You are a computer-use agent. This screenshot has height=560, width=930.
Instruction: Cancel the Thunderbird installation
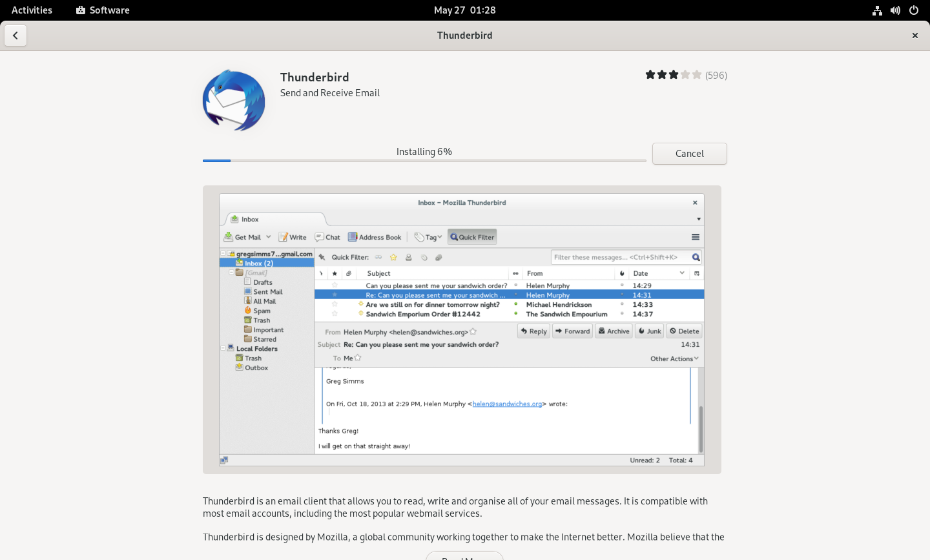coord(689,154)
